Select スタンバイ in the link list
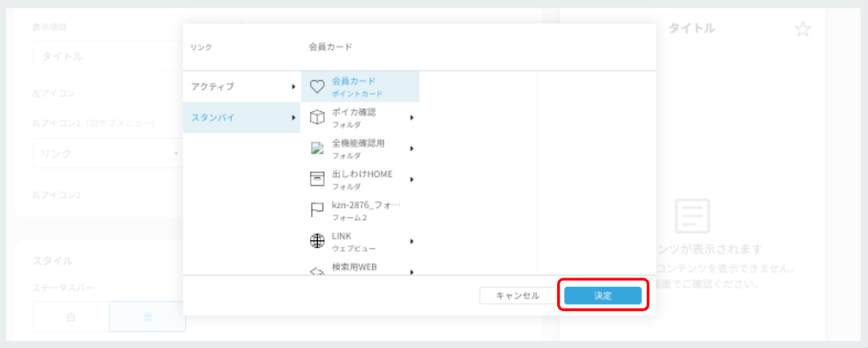This screenshot has height=348, width=868. (x=242, y=117)
